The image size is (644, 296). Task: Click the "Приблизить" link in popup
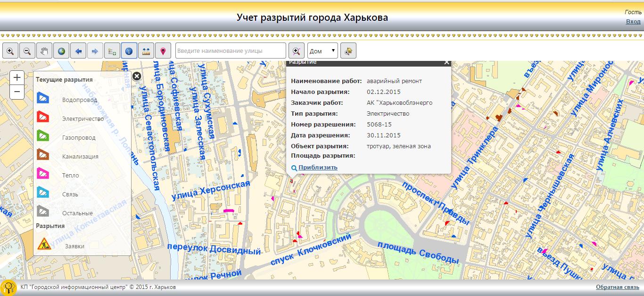tap(317, 168)
